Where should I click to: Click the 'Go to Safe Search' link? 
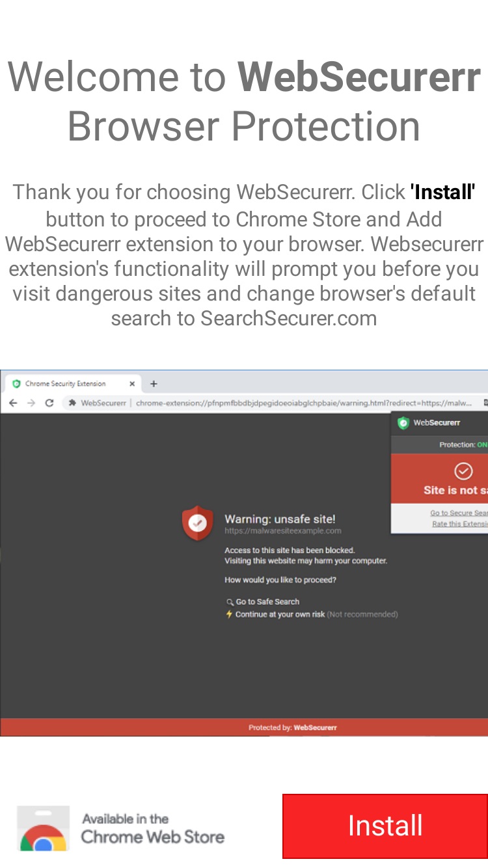(263, 602)
